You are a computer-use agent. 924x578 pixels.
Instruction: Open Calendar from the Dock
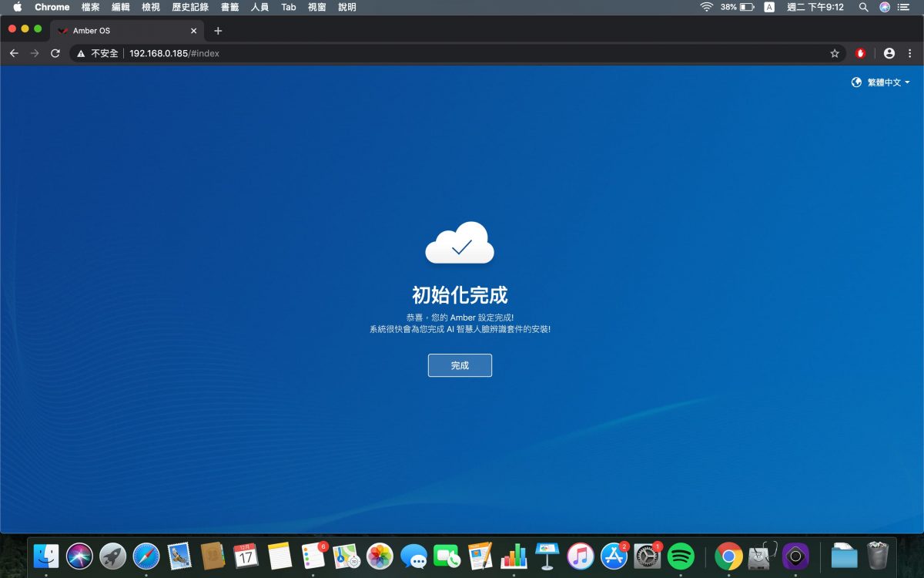tap(246, 556)
